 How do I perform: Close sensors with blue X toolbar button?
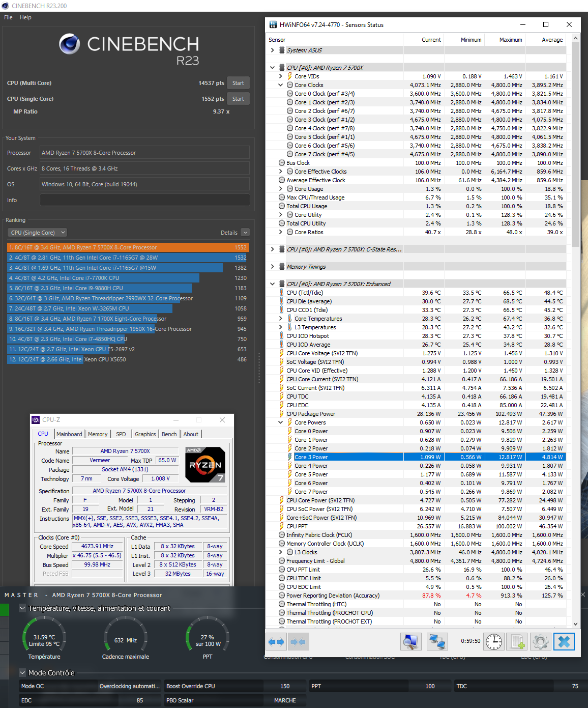(x=564, y=642)
